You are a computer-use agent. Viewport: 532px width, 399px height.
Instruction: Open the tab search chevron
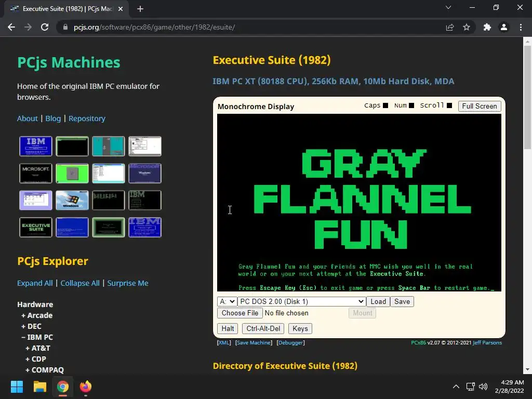coord(448,7)
